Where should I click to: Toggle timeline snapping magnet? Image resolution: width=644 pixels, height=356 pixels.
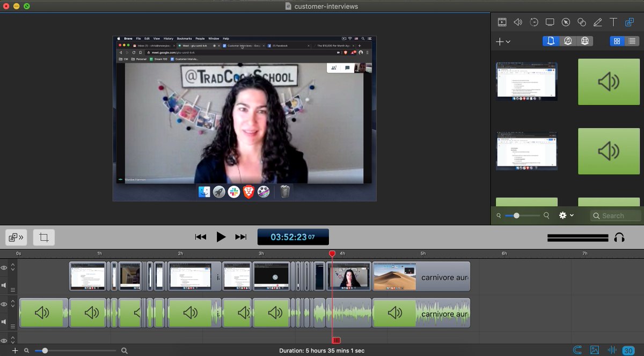(577, 350)
